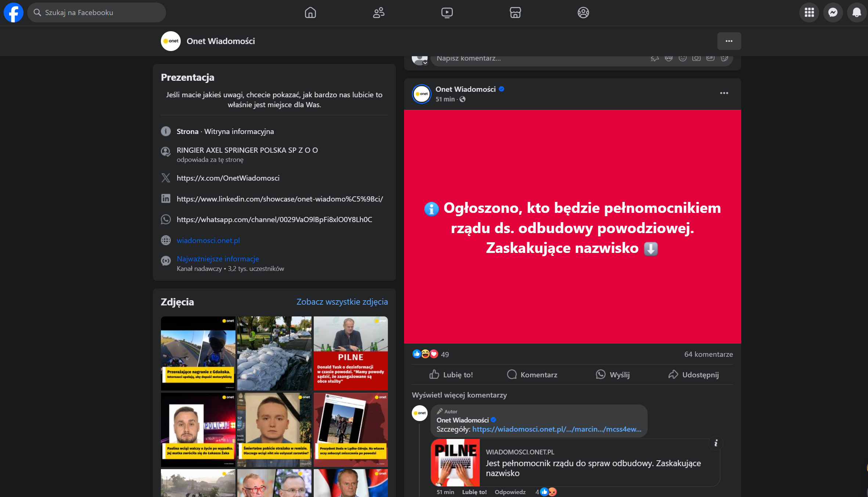Viewport: 868px width, 497px height.
Task: Open the RINGIER AXEL SPRINGER POLSKA entry
Action: tap(247, 150)
